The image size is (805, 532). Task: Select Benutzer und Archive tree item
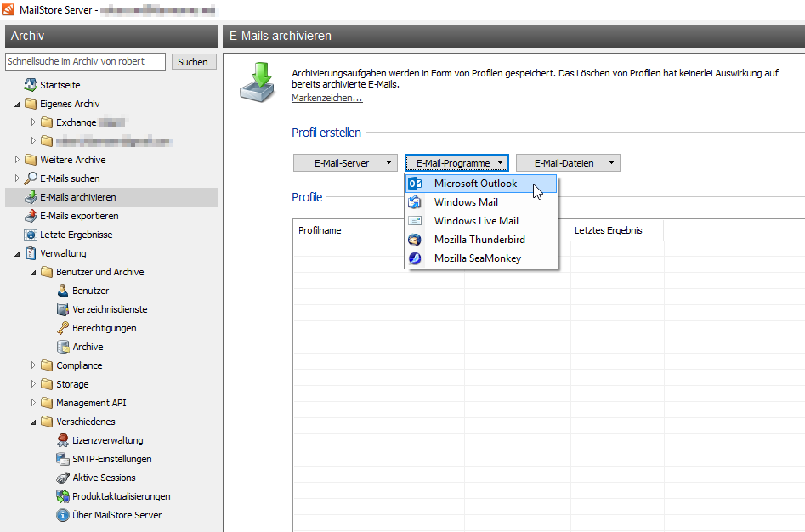coord(100,272)
